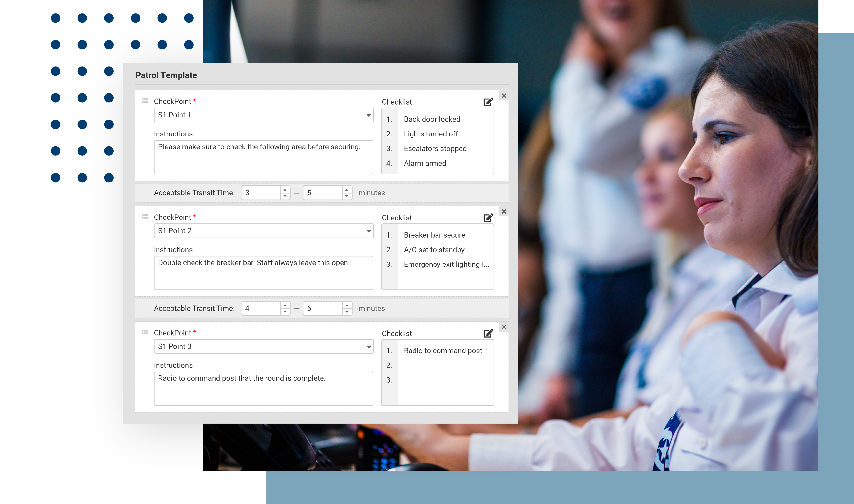Decrease first maximum transit time below 5
Screen dimensions: 854x504
[x=347, y=196]
